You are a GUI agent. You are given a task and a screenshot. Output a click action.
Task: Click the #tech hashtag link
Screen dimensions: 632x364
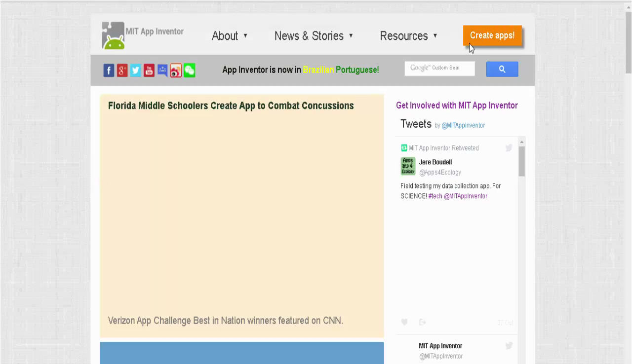[x=435, y=196]
